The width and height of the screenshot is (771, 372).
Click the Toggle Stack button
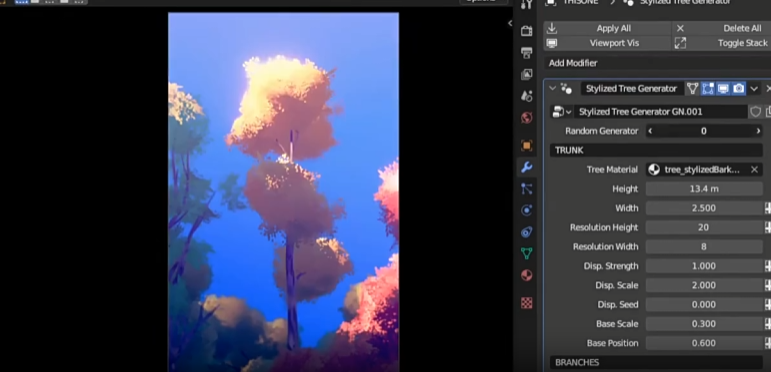click(721, 43)
